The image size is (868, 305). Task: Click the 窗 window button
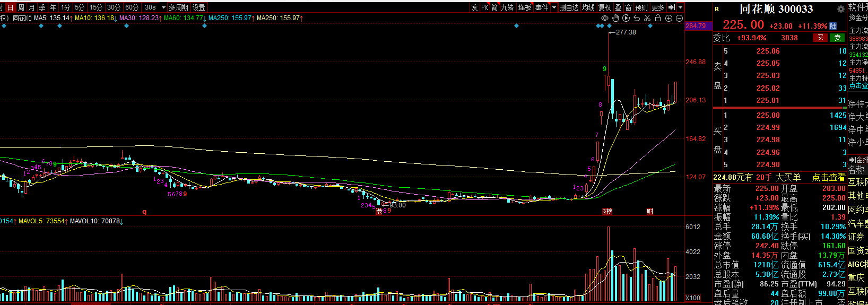coord(628,7)
